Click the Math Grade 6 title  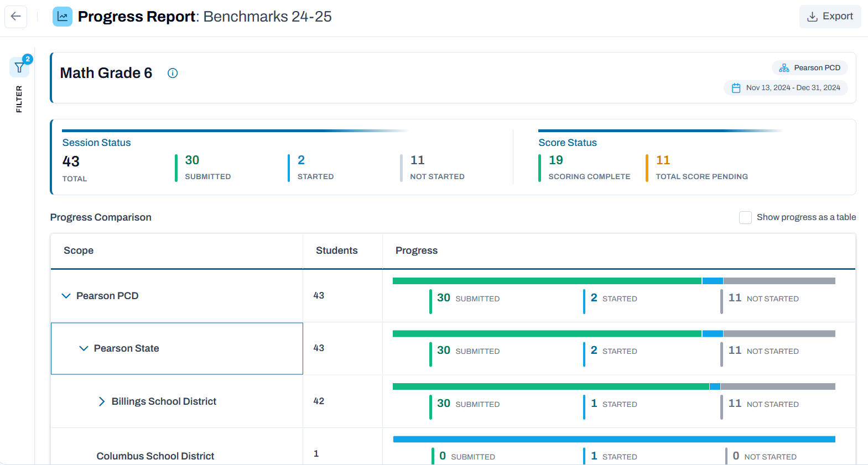[x=106, y=73]
